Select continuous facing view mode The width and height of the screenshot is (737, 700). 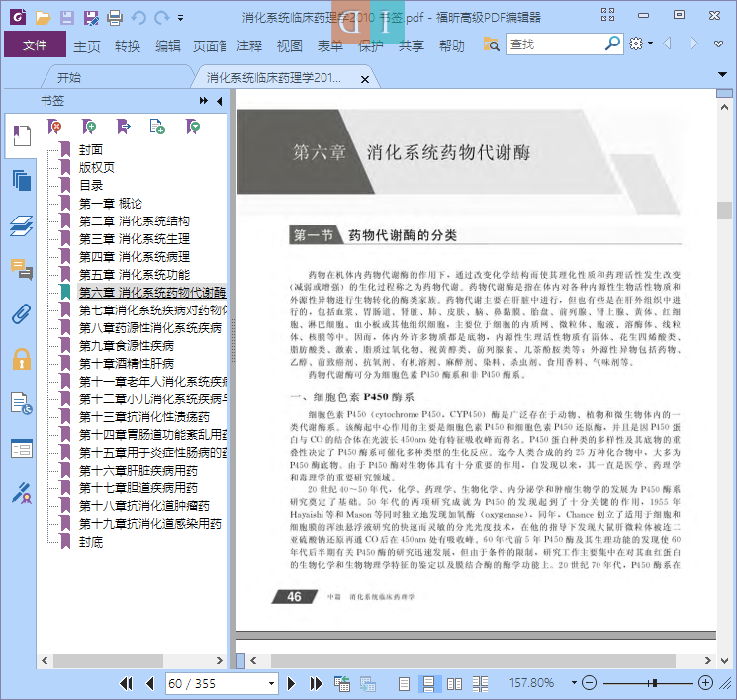480,684
